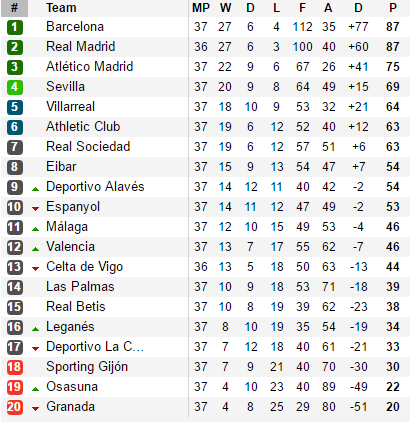Select the Atlético Madrid team name

[x=90, y=67]
